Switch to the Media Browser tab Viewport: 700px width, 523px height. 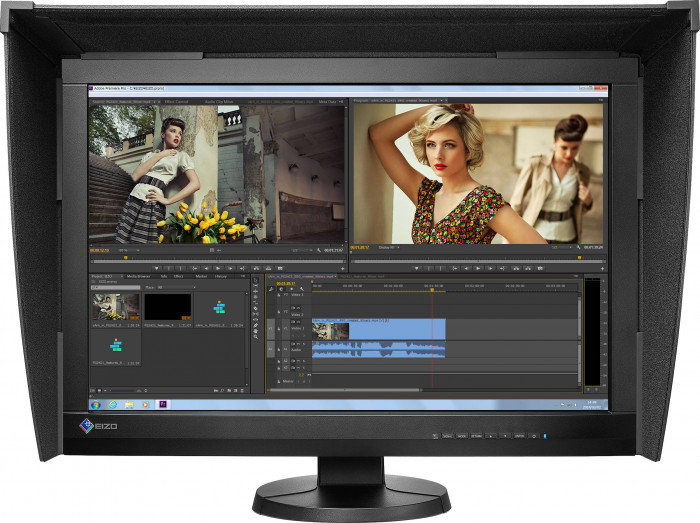[x=137, y=276]
